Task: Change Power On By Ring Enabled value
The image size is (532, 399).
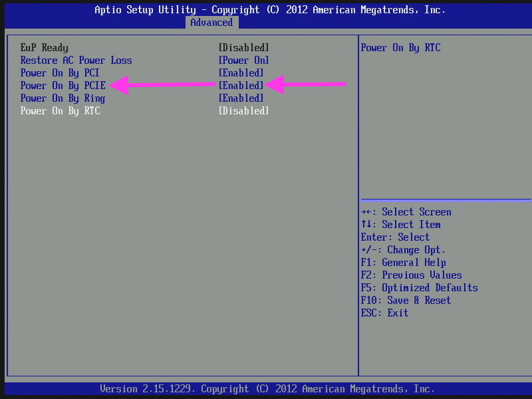Action: (x=241, y=98)
